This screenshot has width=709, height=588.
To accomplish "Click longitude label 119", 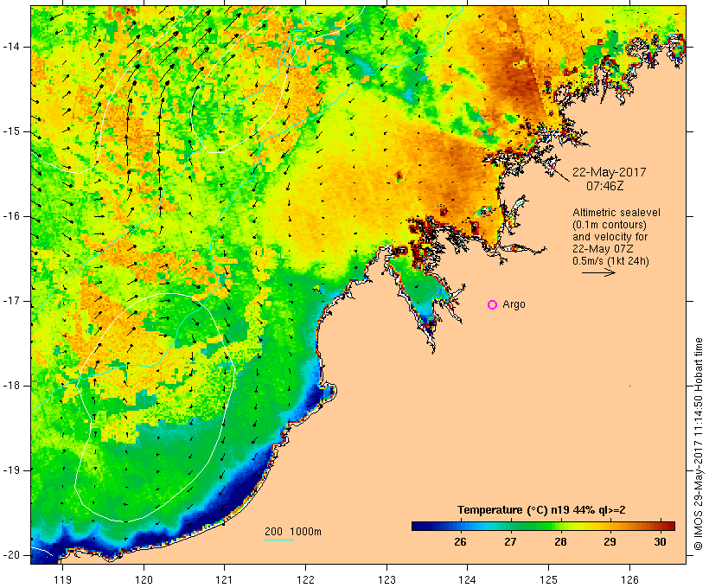I will [62, 579].
